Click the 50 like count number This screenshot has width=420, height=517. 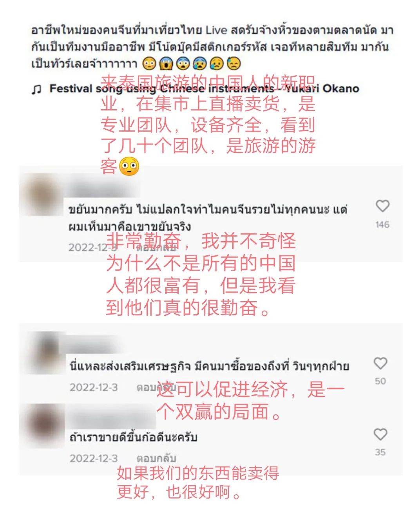point(380,381)
